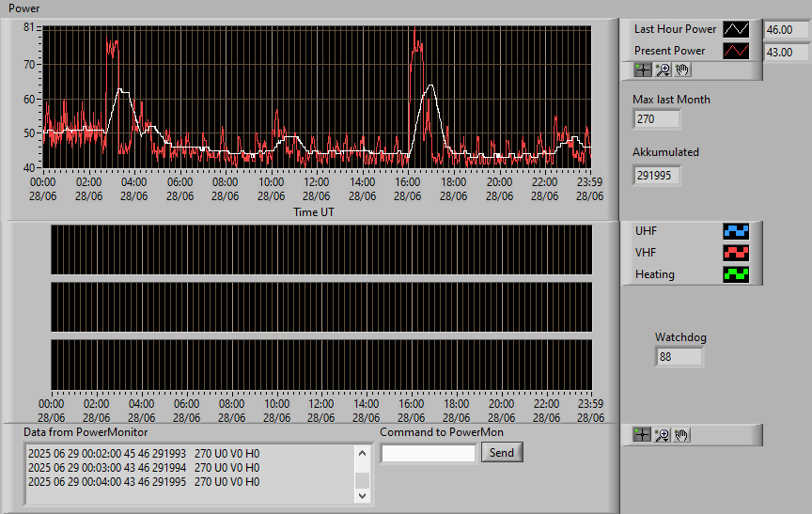This screenshot has height=514, width=812.
Task: Focus the Command to PowerMon input field
Action: click(x=429, y=454)
